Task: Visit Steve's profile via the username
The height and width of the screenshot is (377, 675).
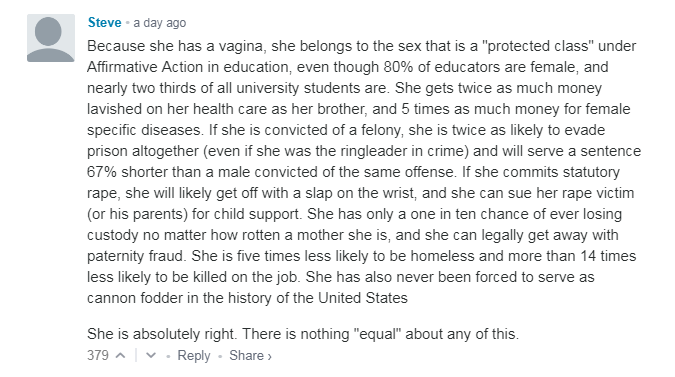Action: click(105, 22)
